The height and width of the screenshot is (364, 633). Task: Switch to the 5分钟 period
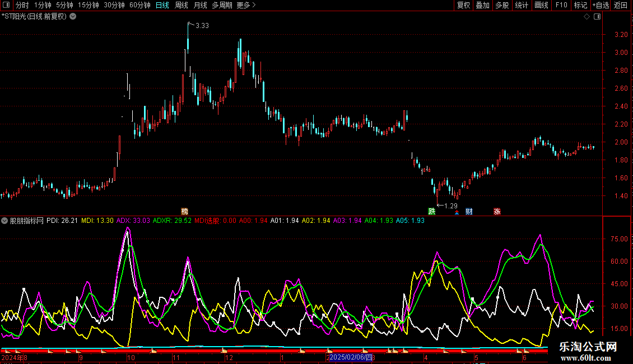pos(64,5)
